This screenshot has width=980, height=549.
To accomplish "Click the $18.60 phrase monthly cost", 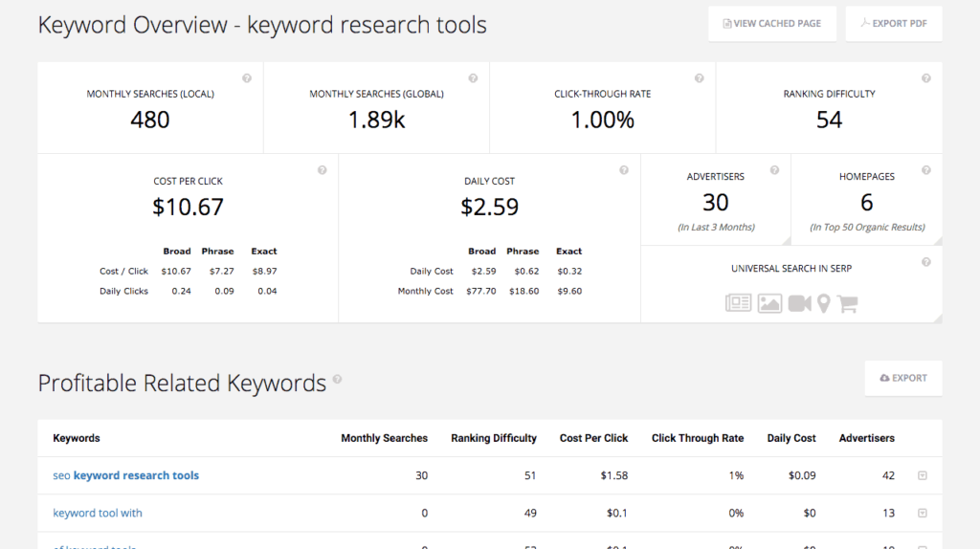I will point(523,291).
